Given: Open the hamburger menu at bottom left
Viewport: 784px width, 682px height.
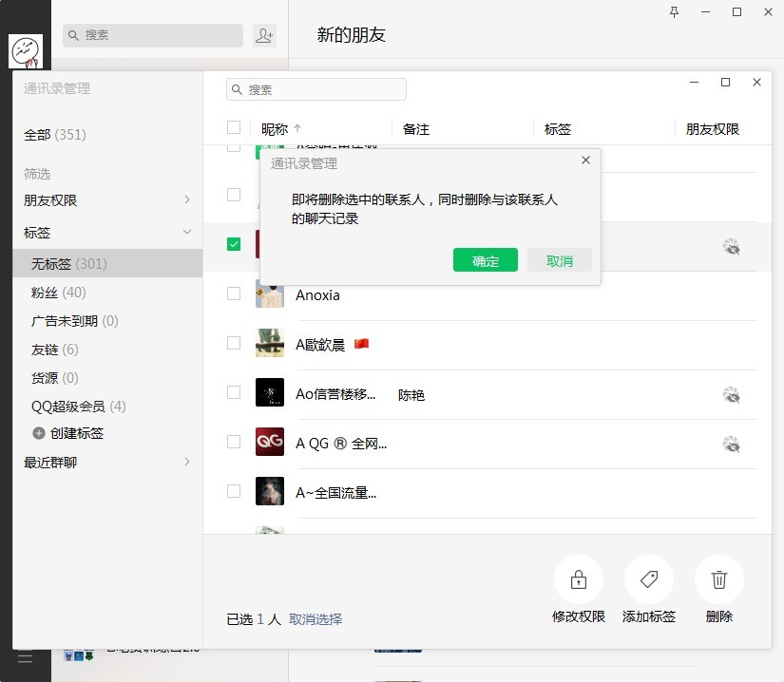Looking at the screenshot, I should click(x=26, y=657).
